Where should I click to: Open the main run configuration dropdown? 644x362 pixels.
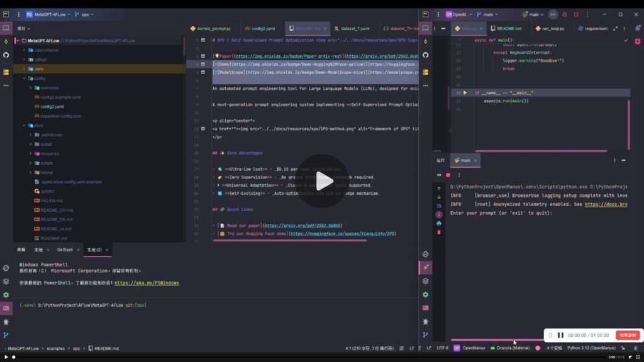(x=534, y=14)
